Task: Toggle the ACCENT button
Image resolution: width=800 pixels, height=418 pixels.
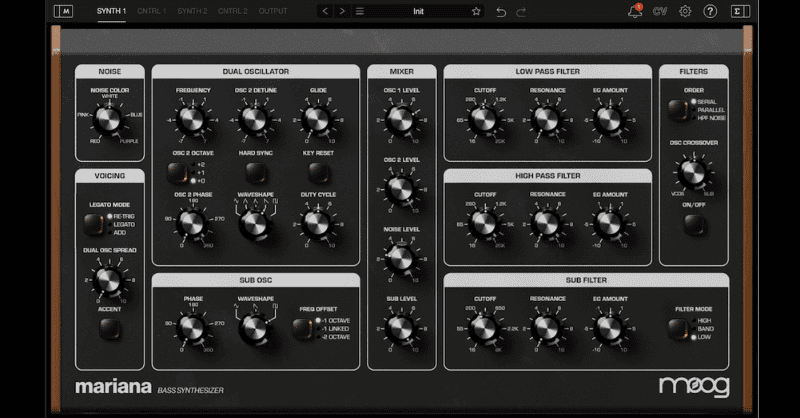Action: (x=109, y=329)
